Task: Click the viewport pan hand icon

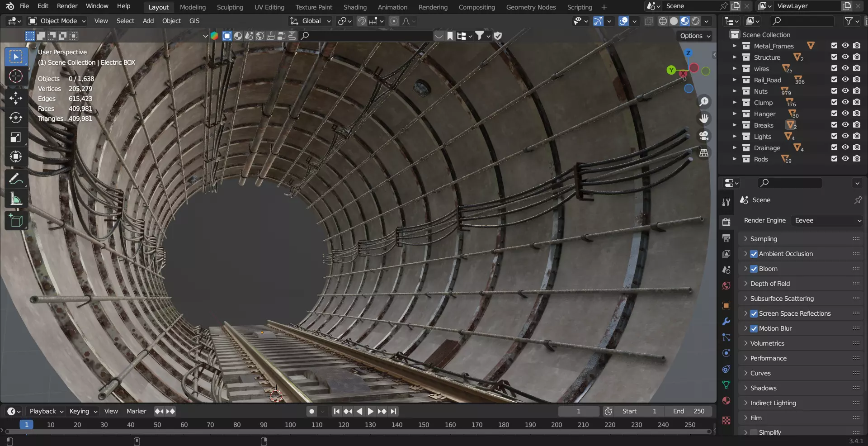Action: pos(704,119)
